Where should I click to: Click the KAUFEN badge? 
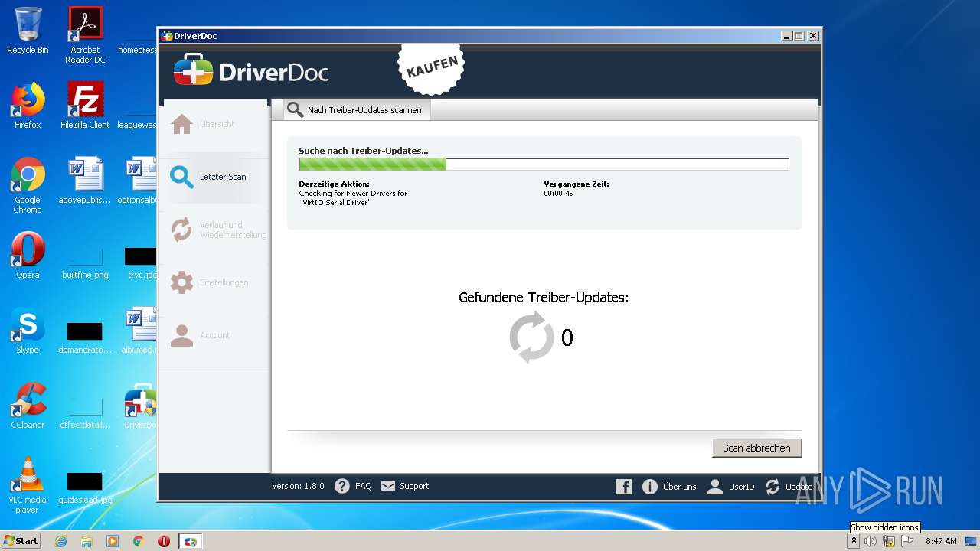click(433, 67)
